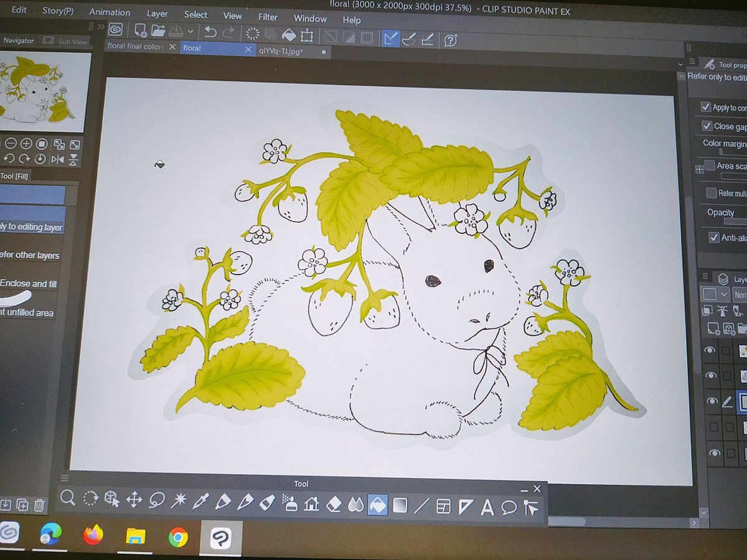Toggle visibility of bottom visible layer
Image resolution: width=747 pixels, height=560 pixels.
tap(714, 453)
